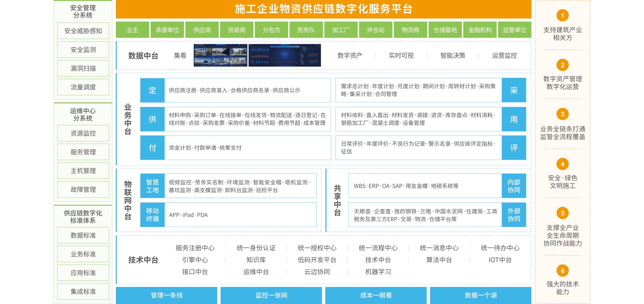Click the 管理一条线 bottom button

coord(166,295)
